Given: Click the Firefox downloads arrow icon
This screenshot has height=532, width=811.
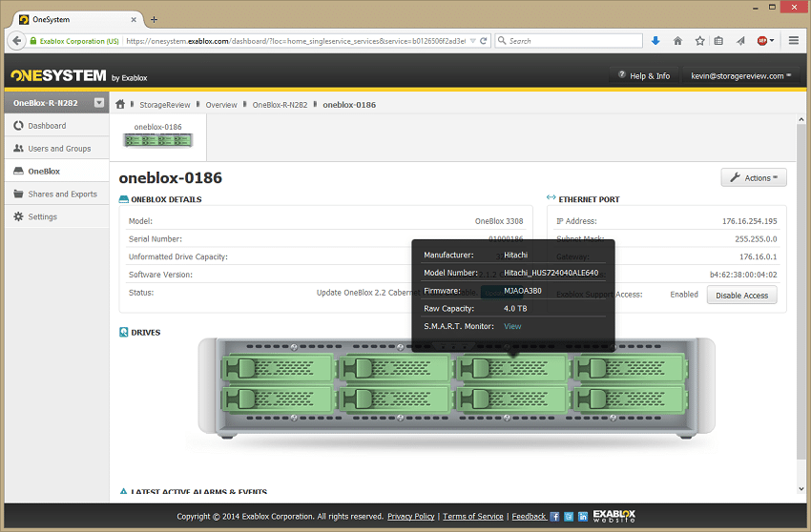Looking at the screenshot, I should tap(655, 41).
